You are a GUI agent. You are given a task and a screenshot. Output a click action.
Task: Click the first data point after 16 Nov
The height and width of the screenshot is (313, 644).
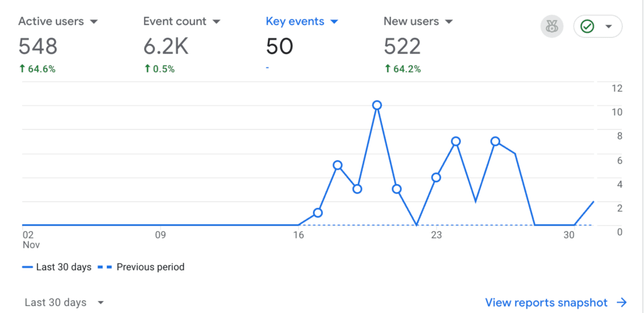pos(318,212)
